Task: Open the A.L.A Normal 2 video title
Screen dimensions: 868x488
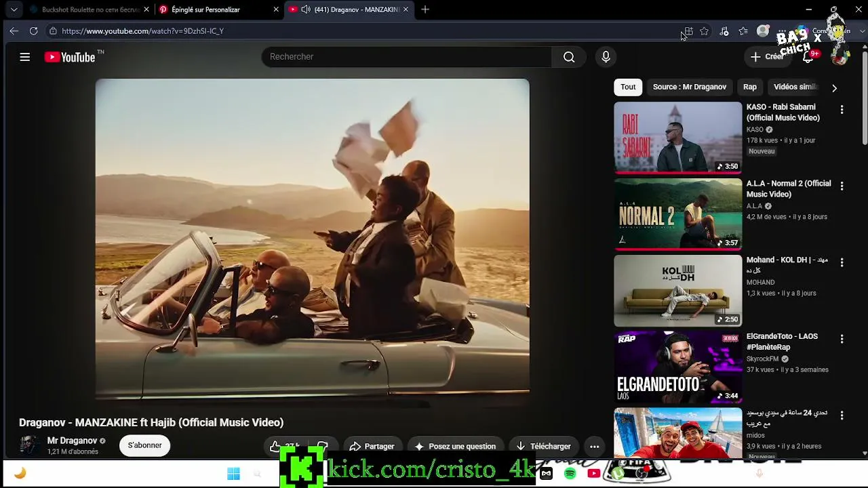Action: click(x=789, y=189)
